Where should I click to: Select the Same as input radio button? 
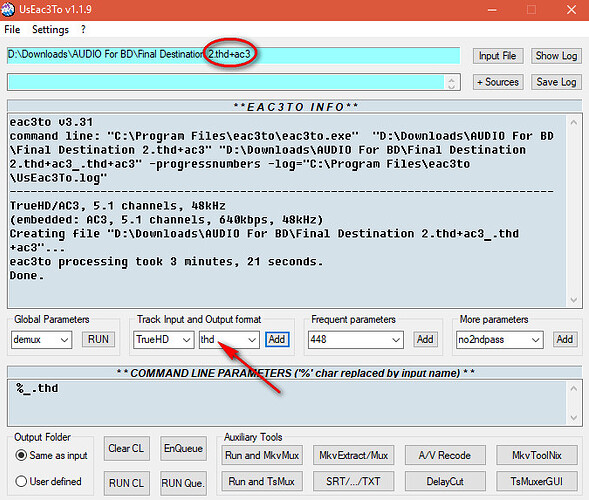21,455
